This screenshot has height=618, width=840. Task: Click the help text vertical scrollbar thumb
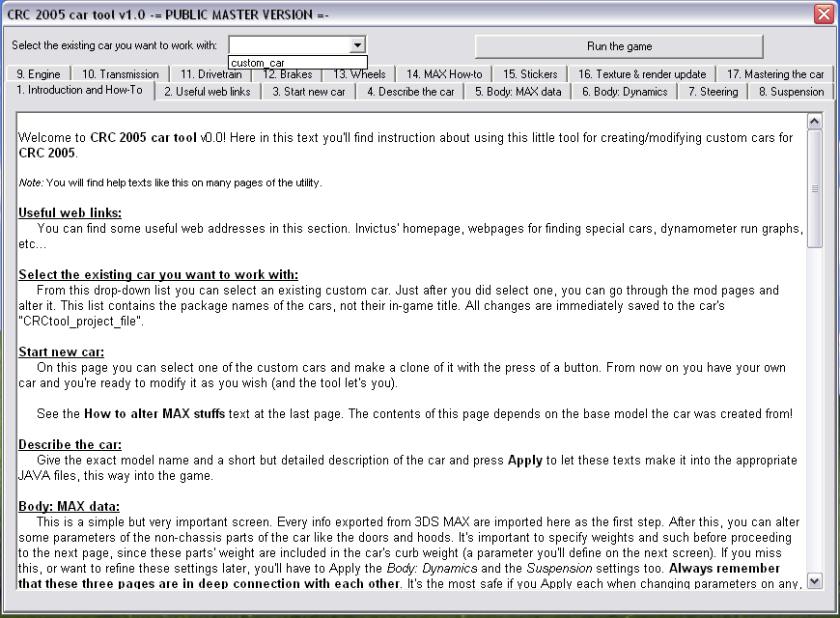point(814,188)
